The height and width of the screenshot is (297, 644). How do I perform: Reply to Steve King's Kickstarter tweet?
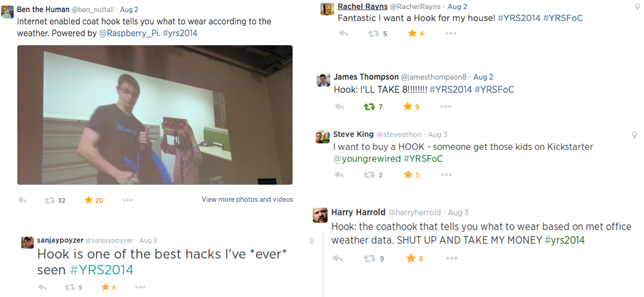339,175
